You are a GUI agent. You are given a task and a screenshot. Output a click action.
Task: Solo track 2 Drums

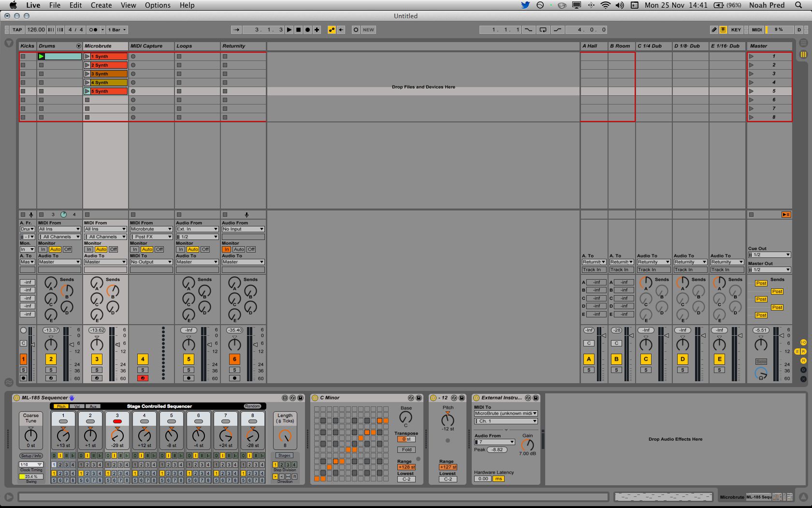point(51,370)
